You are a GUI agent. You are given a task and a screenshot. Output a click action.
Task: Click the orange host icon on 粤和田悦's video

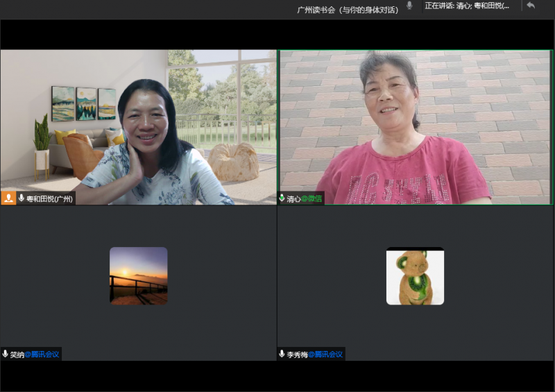pos(8,198)
